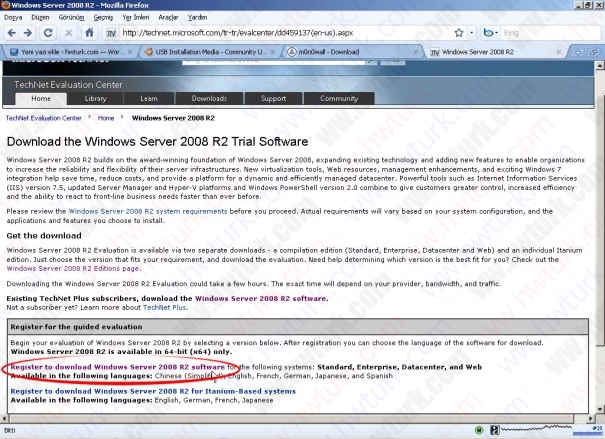Go forward with the Forward arrow

tap(28, 33)
